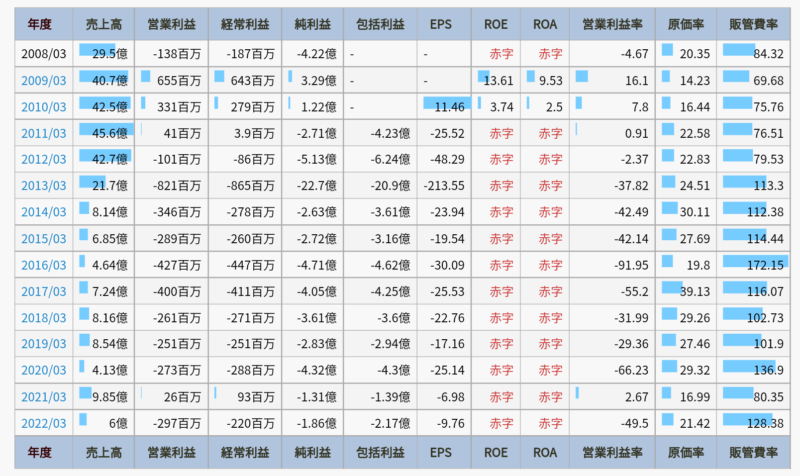Select SG&A ratio 69.68
The height and width of the screenshot is (476, 800).
(x=768, y=81)
